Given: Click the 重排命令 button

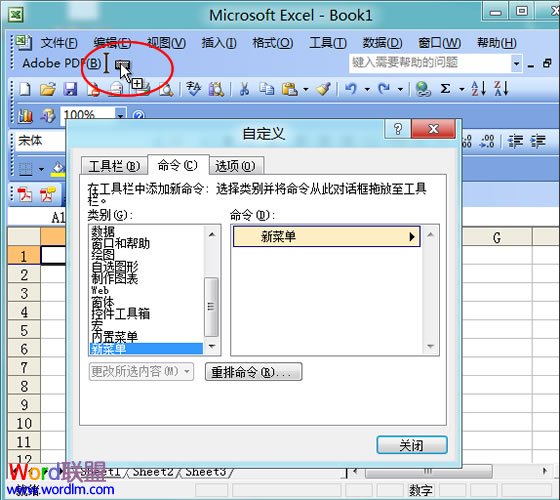Looking at the screenshot, I should (x=253, y=372).
